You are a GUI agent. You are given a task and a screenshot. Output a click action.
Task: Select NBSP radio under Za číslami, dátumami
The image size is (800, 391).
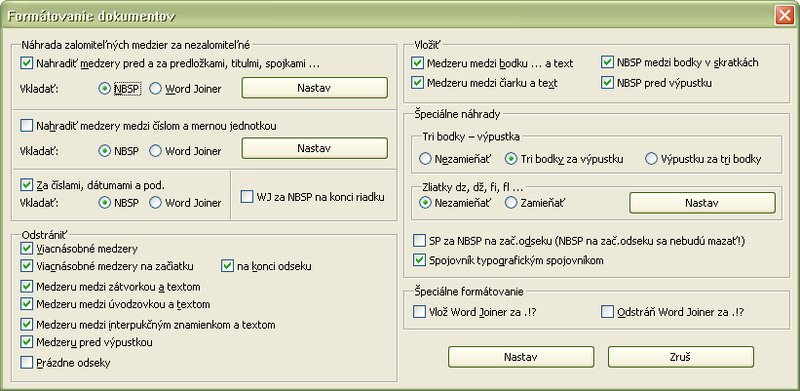click(x=105, y=203)
